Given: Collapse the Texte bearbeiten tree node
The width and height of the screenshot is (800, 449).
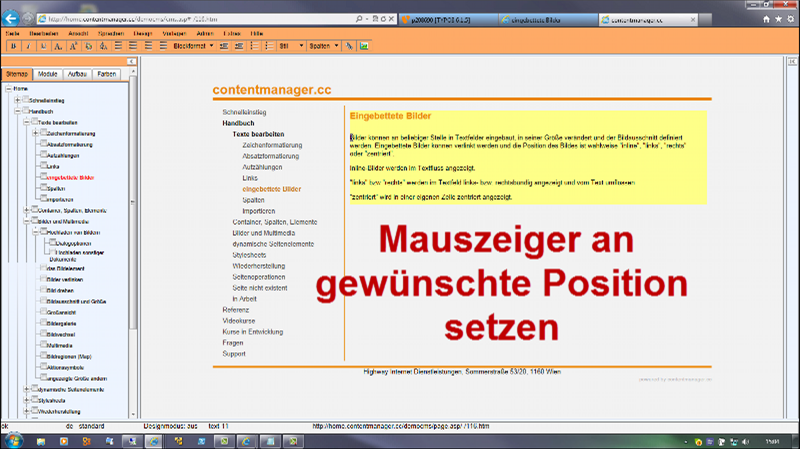Looking at the screenshot, I should pyautogui.click(x=27, y=122).
